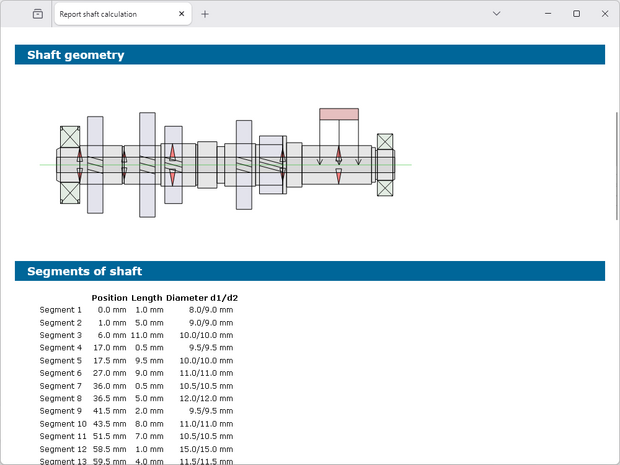Viewport: 620px width, 465px height.
Task: Minimize the report window
Action: click(x=548, y=14)
